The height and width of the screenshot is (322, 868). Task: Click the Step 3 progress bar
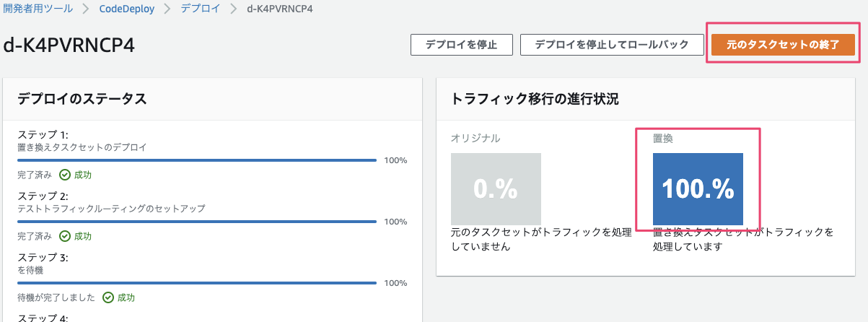point(197,283)
